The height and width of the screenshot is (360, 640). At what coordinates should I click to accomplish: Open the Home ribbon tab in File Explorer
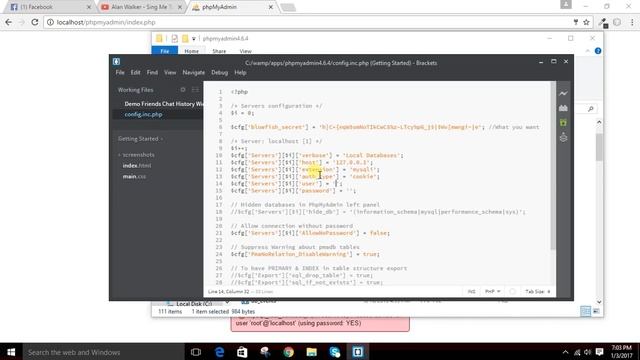click(191, 51)
